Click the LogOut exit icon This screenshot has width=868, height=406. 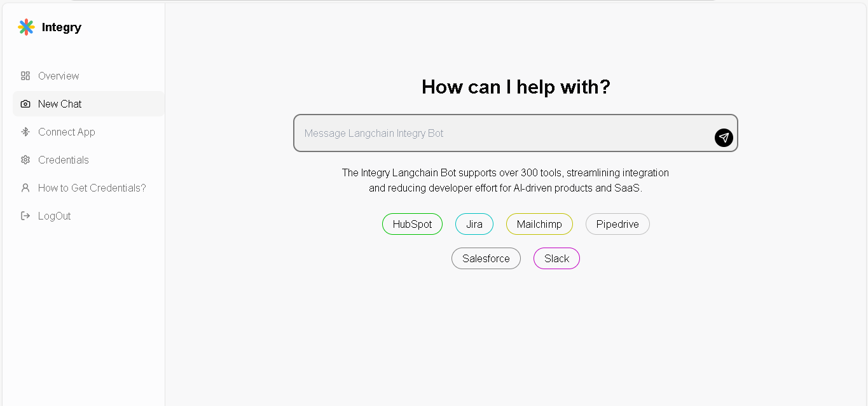point(25,216)
